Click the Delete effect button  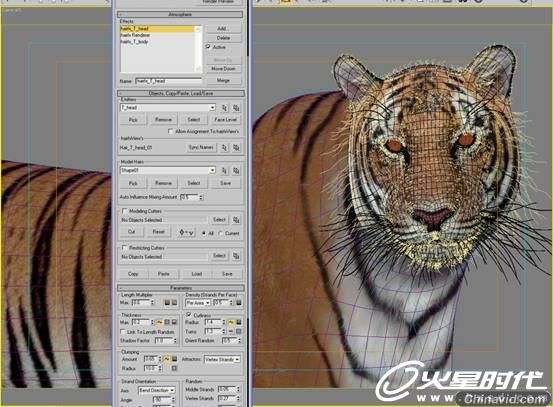point(223,38)
